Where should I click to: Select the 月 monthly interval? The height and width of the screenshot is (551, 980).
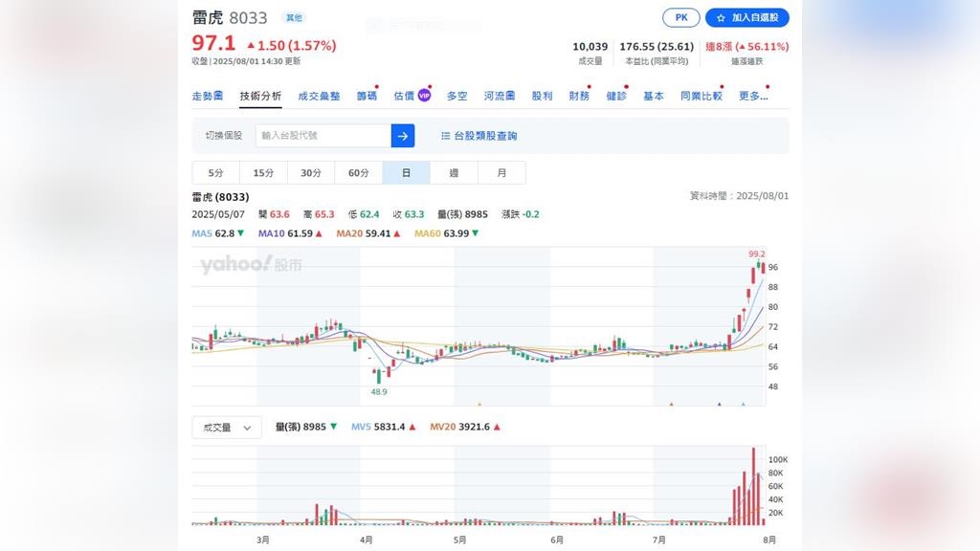[501, 173]
